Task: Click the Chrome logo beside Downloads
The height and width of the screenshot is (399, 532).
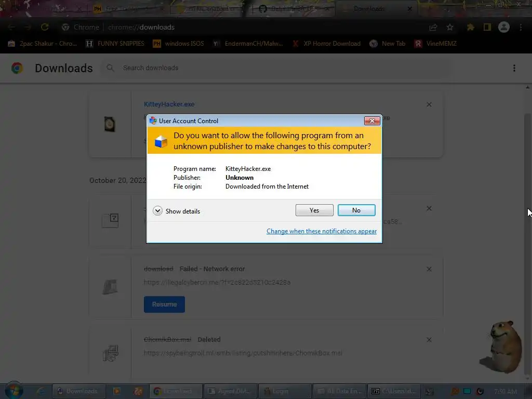Action: tap(17, 68)
